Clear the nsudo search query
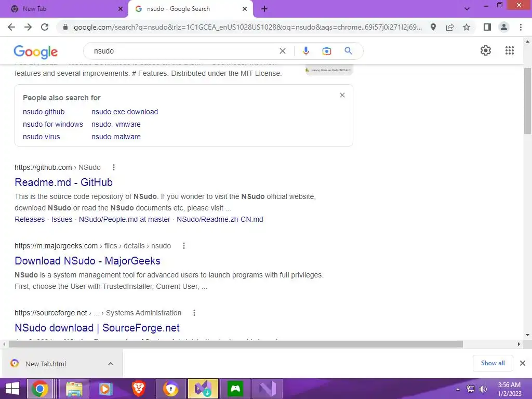Viewport: 532px width, 399px height. [x=282, y=51]
